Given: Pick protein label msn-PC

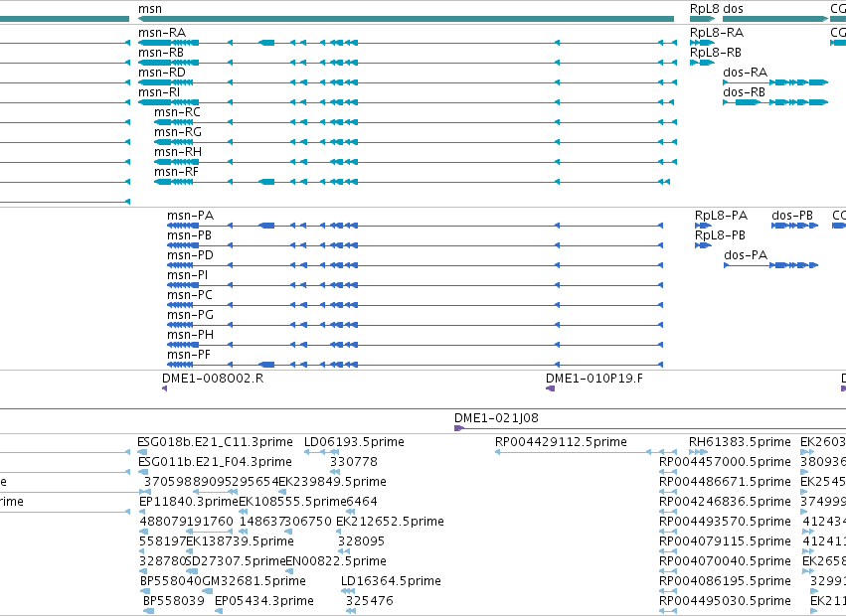Looking at the screenshot, I should [x=190, y=295].
